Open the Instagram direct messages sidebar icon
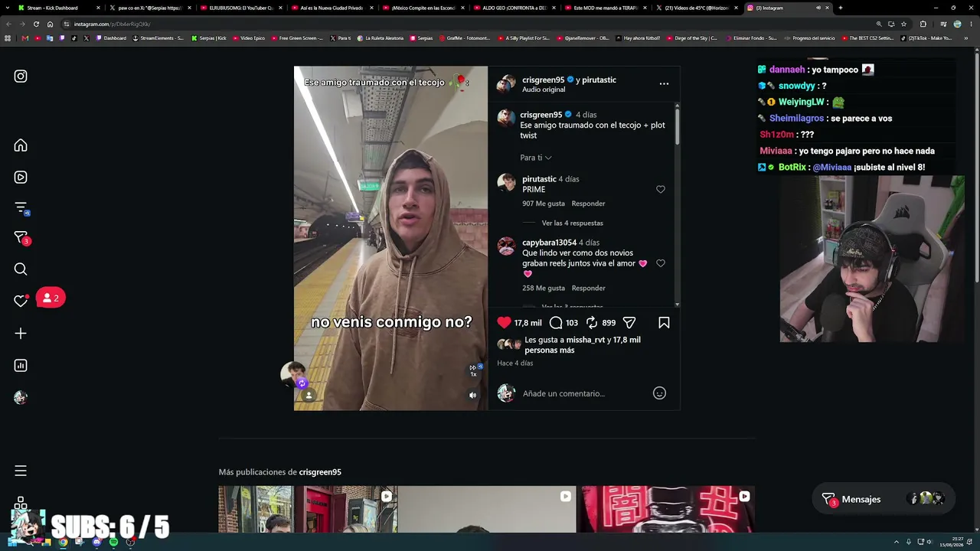Screen dimensions: 980x551 (21, 238)
